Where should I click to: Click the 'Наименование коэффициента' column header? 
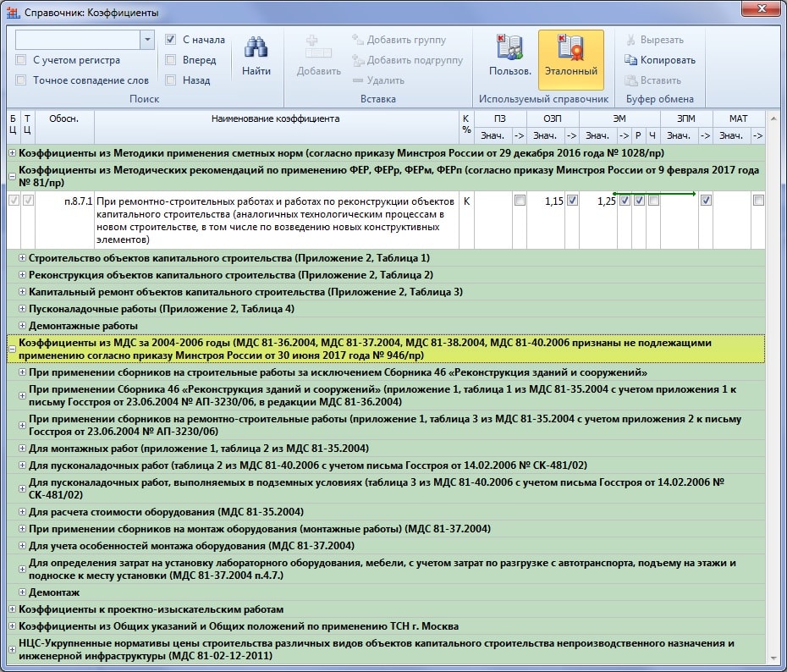(x=276, y=128)
